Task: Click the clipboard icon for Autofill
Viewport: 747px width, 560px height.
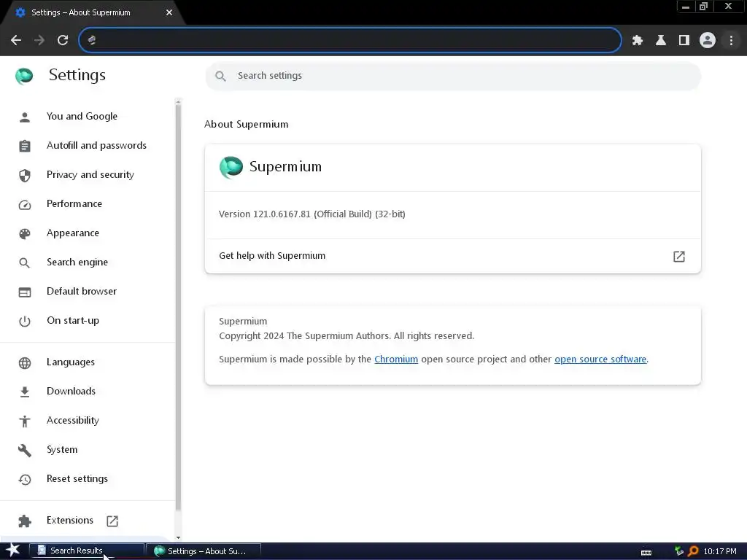Action: click(x=25, y=146)
